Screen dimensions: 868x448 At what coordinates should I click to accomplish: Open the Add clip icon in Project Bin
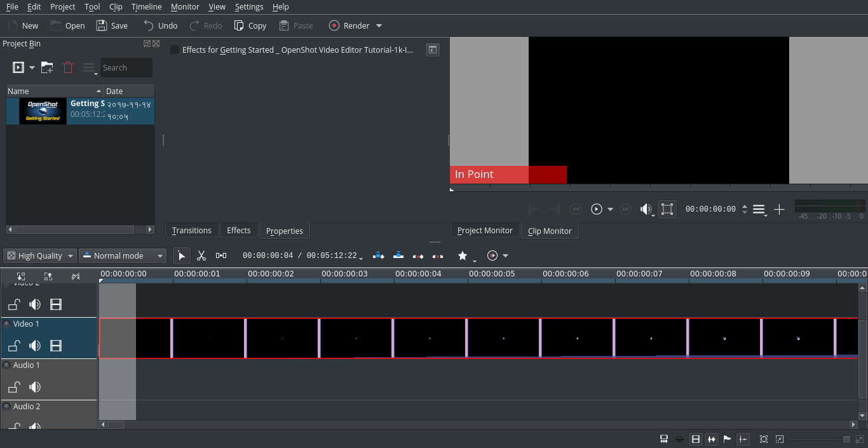[x=17, y=67]
